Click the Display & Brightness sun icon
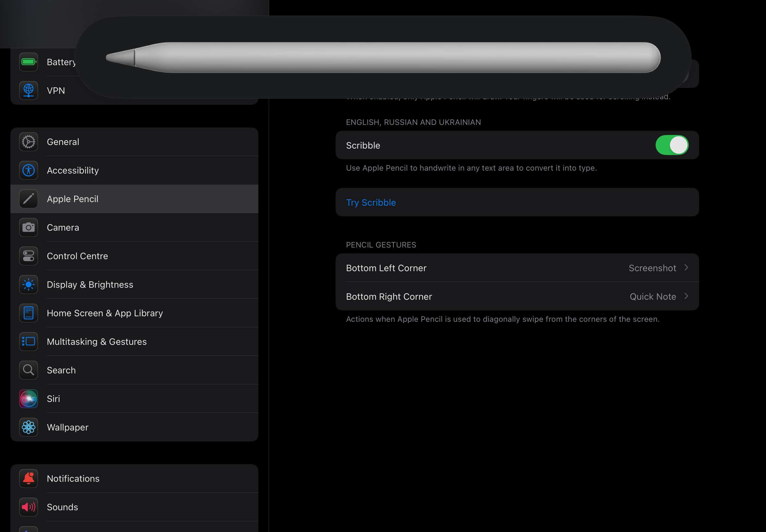 click(x=28, y=285)
